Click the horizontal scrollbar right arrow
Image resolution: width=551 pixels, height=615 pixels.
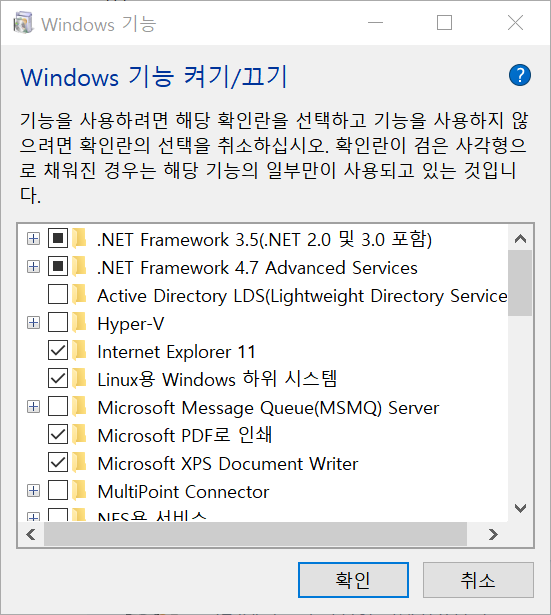click(x=493, y=534)
